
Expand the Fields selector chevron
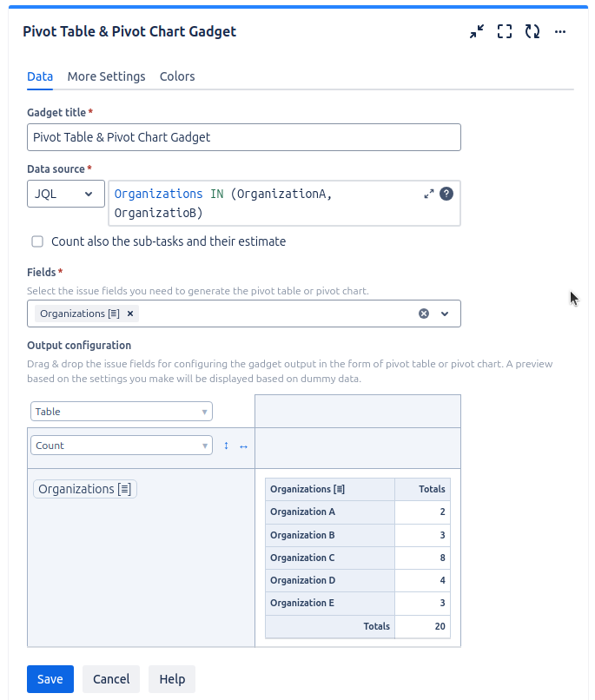tap(445, 314)
